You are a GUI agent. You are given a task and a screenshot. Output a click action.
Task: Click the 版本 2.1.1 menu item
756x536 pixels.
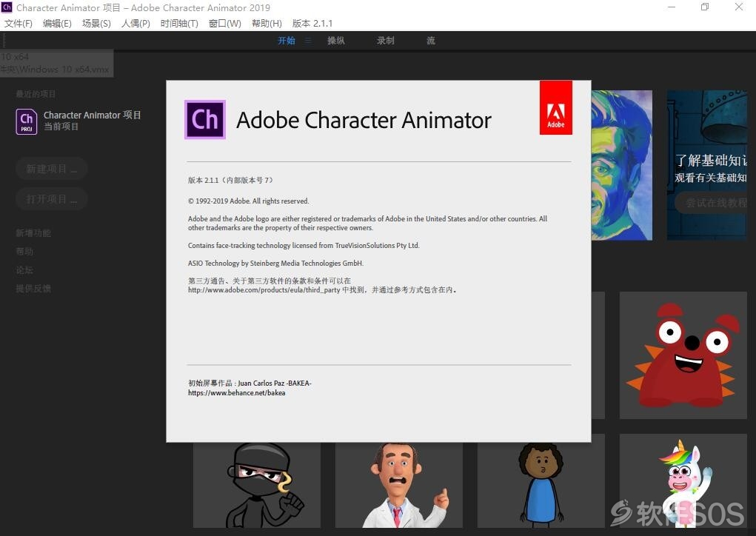tap(312, 23)
